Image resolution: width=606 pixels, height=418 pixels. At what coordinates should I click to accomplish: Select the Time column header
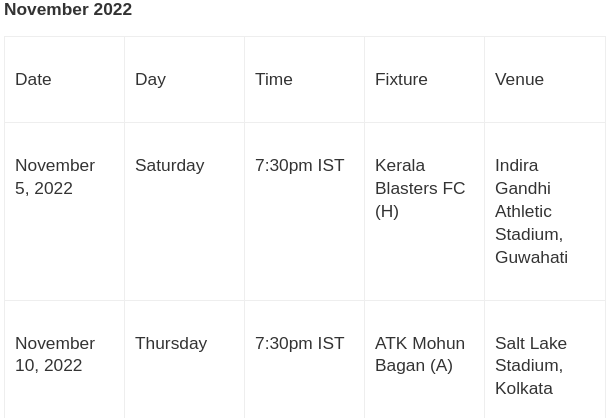[273, 79]
